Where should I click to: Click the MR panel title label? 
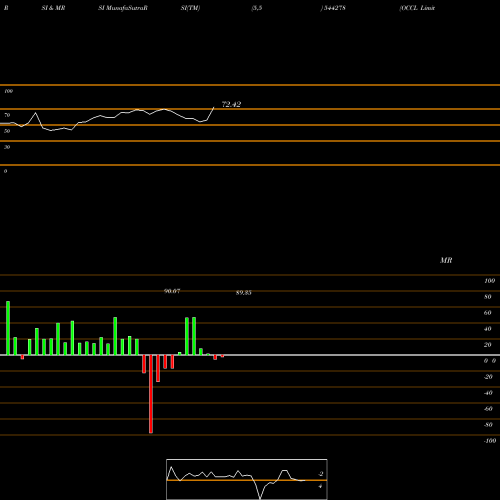446,260
